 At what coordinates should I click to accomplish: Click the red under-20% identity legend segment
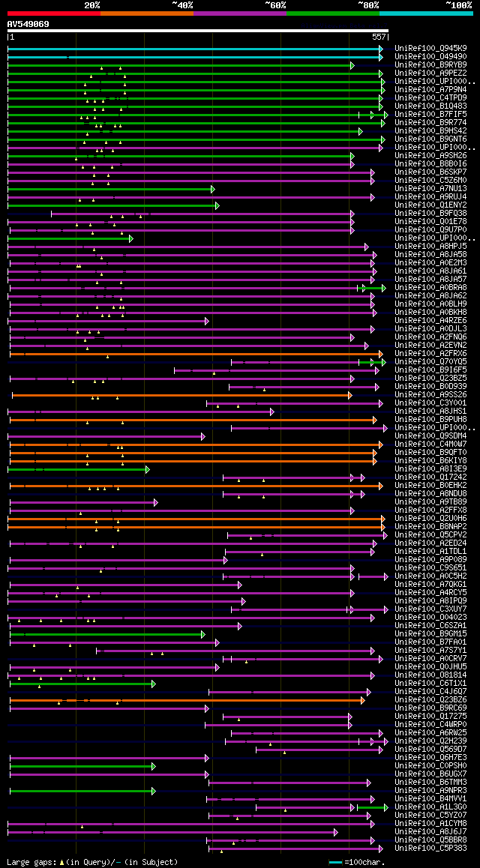(54, 13)
